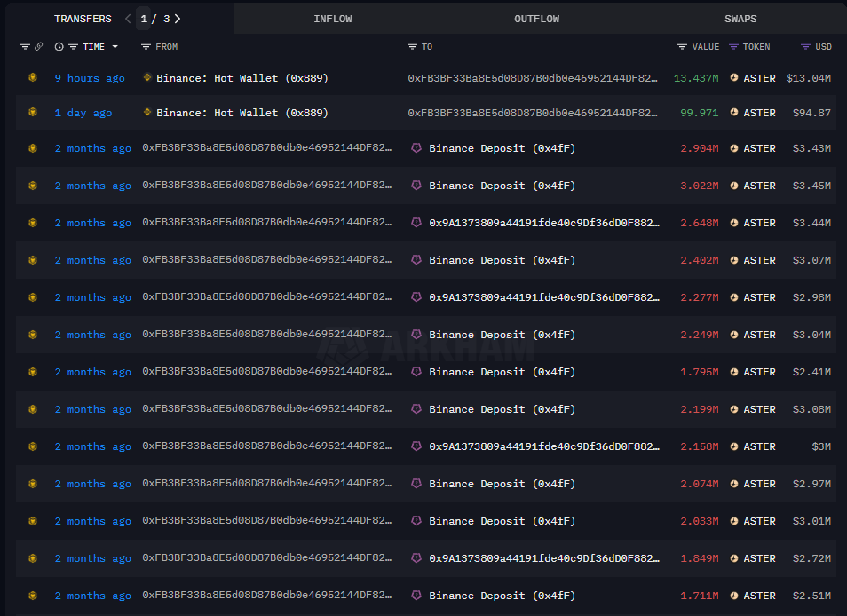Viewport: 847px width, 616px height.
Task: Switch to the INFLOW tab
Action: (333, 19)
